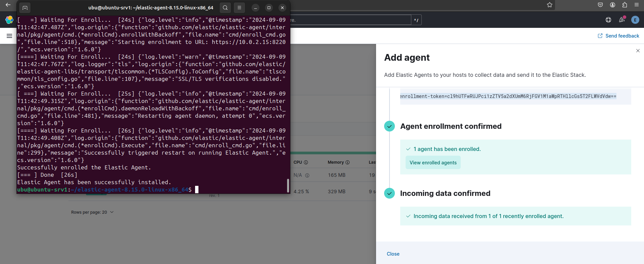Viewport: 644px width, 264px height.
Task: Open new tab icon in terminal titlebar
Action: [25, 7]
